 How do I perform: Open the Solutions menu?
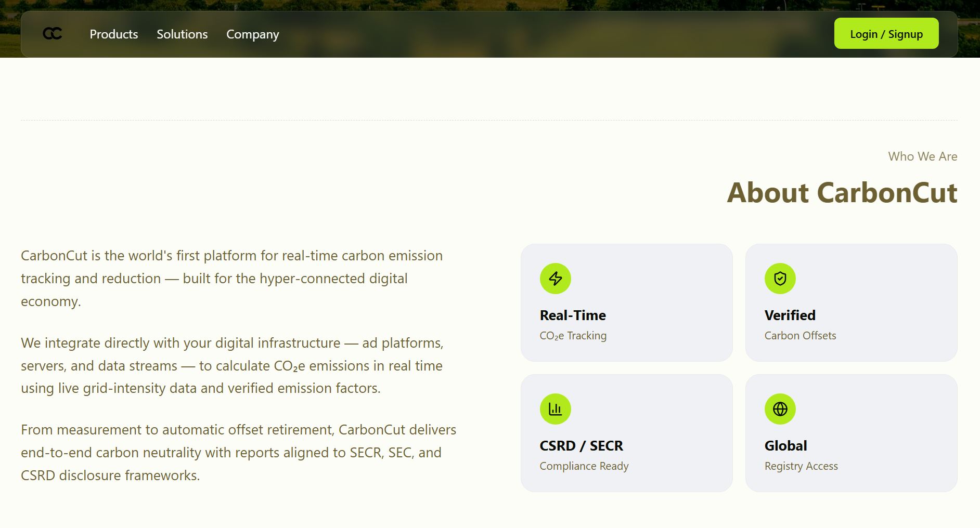click(x=182, y=34)
